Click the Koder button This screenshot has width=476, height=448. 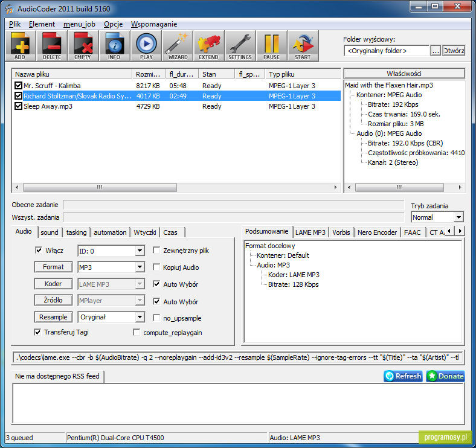[x=53, y=284]
